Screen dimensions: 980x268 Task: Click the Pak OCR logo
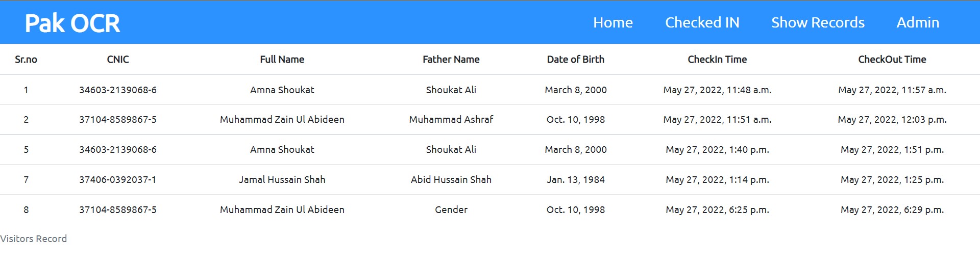(72, 23)
